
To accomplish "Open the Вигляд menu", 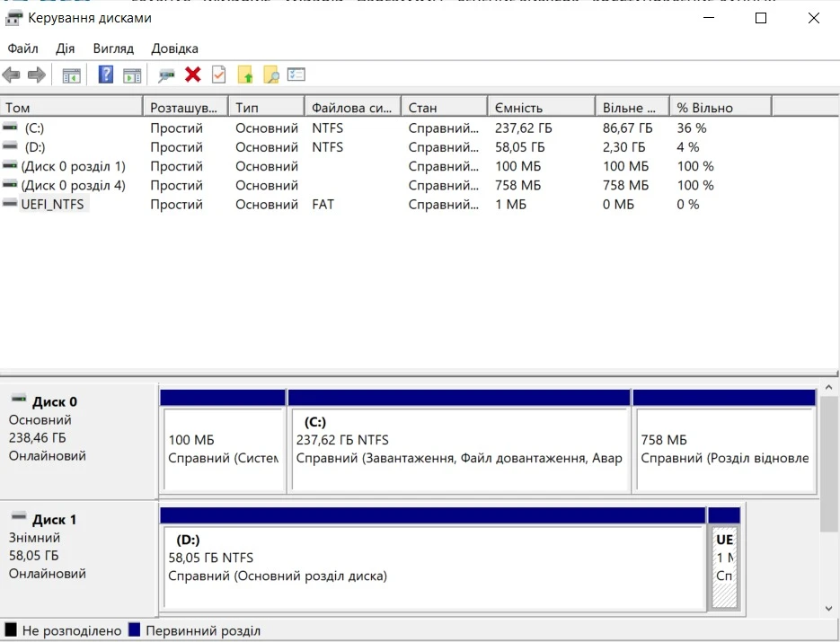I will pyautogui.click(x=112, y=48).
